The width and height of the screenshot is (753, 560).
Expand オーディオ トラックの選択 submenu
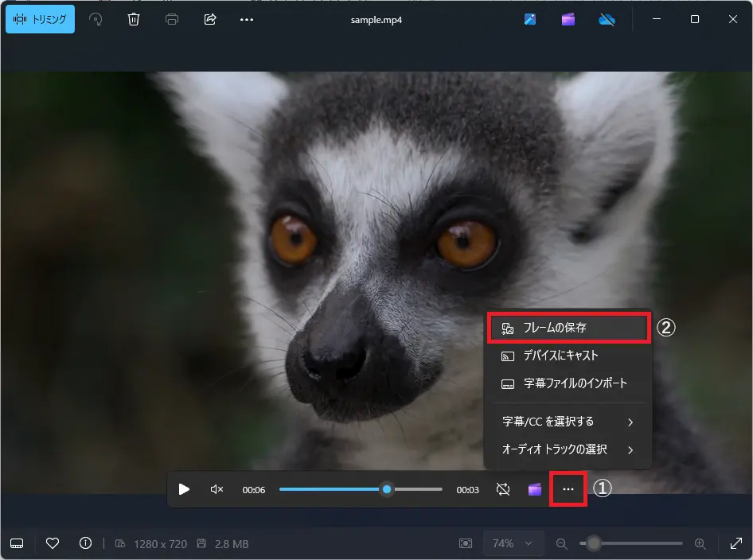(x=568, y=449)
